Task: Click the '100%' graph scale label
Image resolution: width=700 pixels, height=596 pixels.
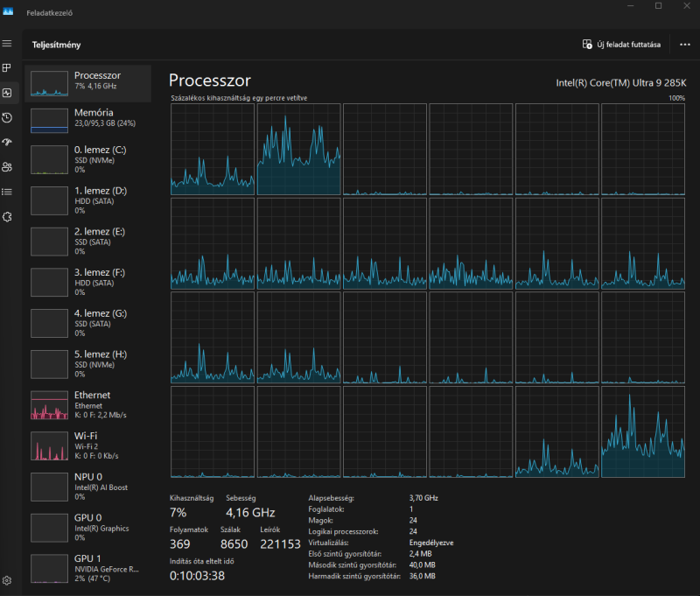Action: point(676,98)
